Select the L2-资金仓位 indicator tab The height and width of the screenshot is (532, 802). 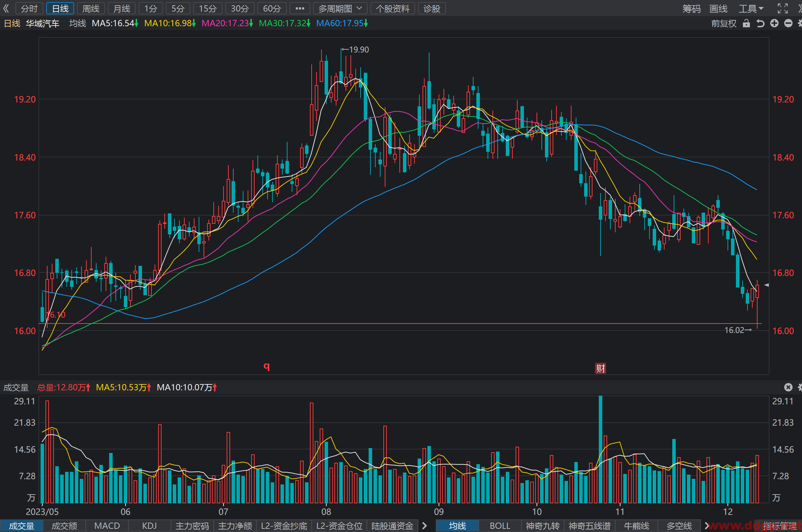point(339,526)
